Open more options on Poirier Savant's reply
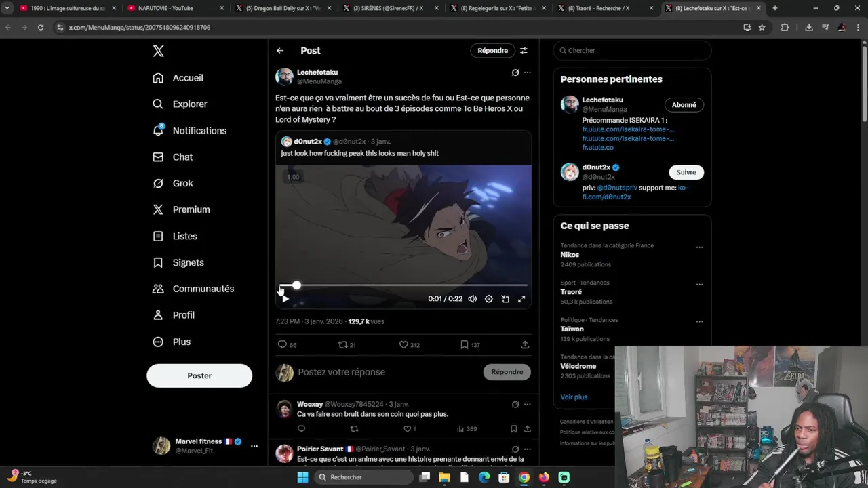The image size is (868, 488). [528, 449]
